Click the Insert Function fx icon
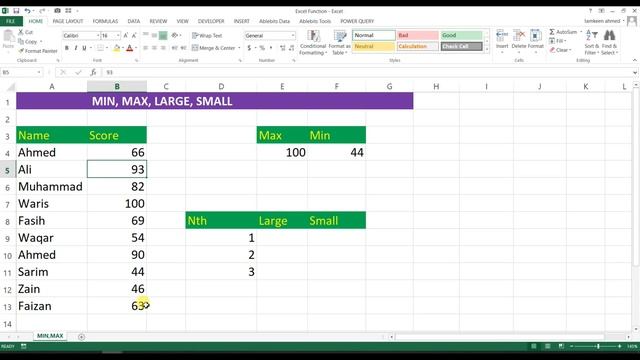Image resolution: width=640 pixels, height=360 pixels. click(x=93, y=72)
